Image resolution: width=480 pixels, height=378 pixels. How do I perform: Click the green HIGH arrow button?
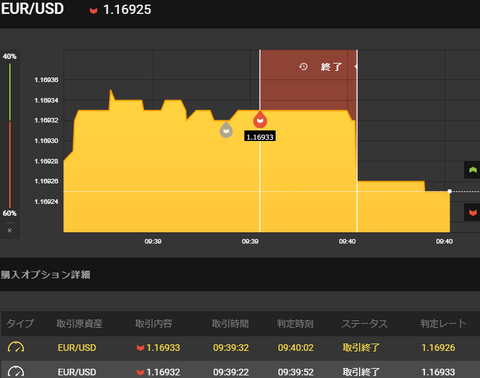click(472, 170)
